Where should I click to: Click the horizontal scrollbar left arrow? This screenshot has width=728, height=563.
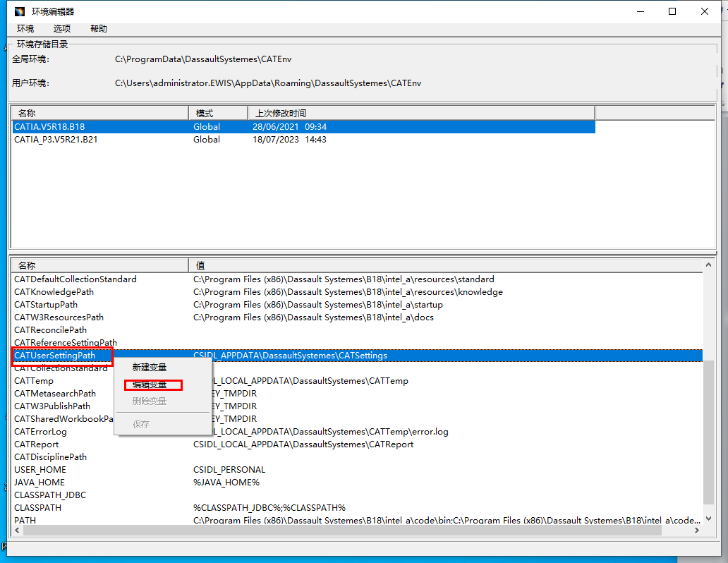[17, 531]
